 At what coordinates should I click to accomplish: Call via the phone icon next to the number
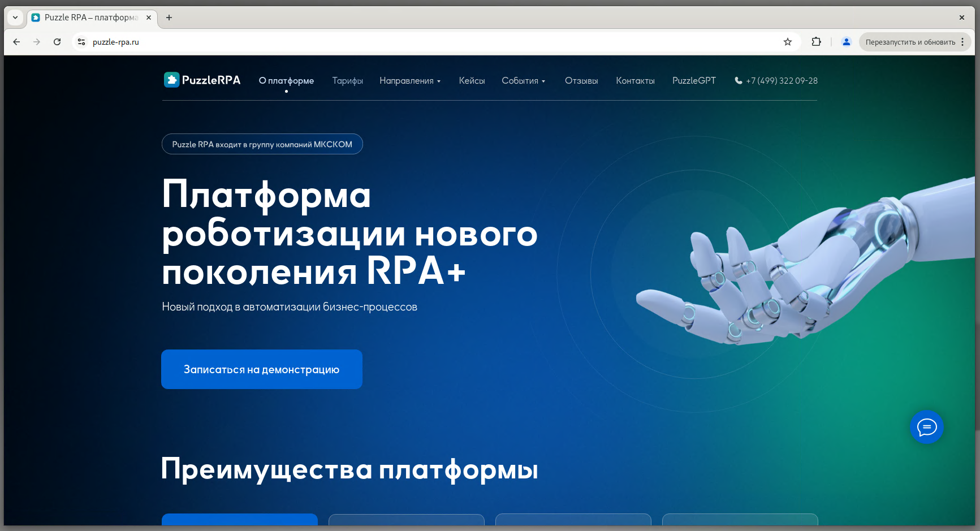point(739,80)
